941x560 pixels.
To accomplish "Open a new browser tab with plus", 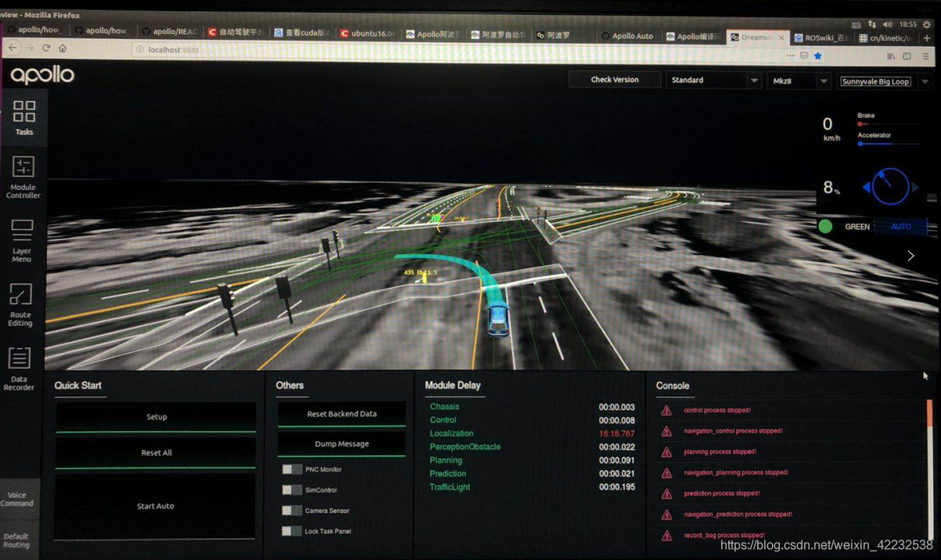I will tap(927, 38).
